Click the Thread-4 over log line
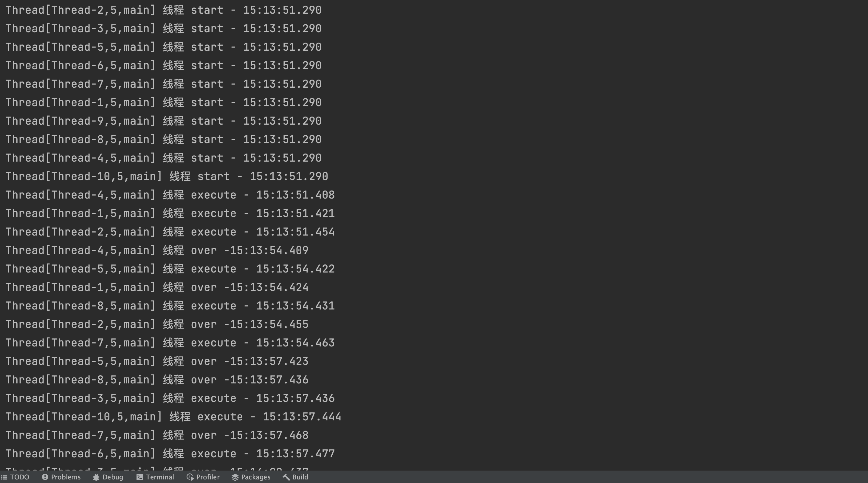The height and width of the screenshot is (483, 868). pyautogui.click(x=157, y=250)
